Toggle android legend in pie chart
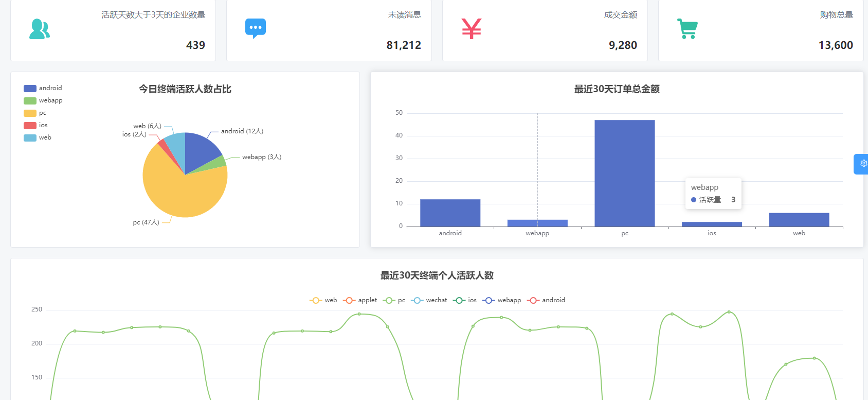The height and width of the screenshot is (400, 868). pos(43,88)
